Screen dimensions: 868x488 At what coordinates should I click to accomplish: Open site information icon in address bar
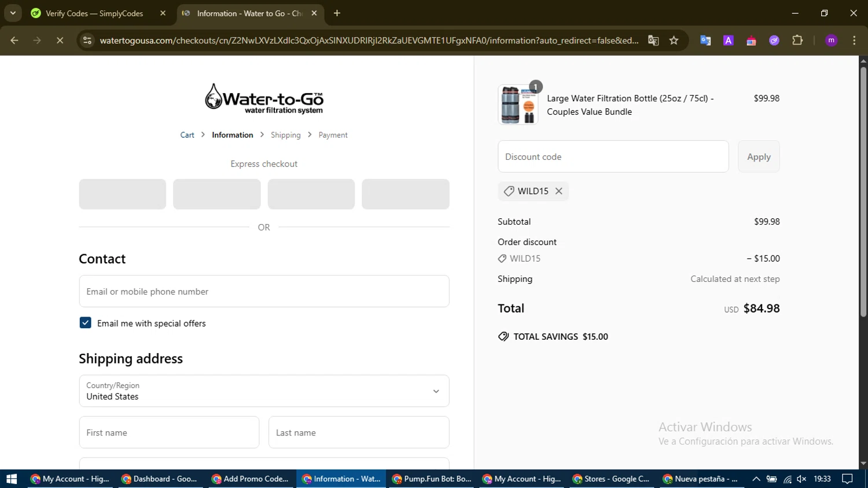87,41
